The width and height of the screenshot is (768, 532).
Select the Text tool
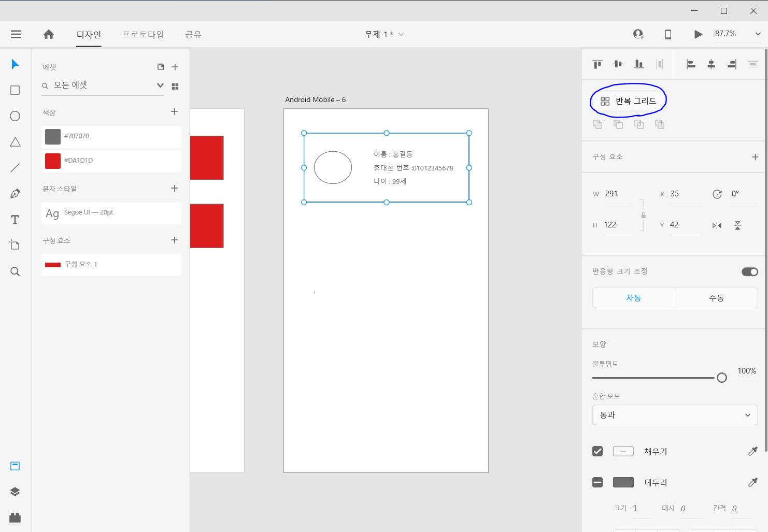pyautogui.click(x=15, y=220)
